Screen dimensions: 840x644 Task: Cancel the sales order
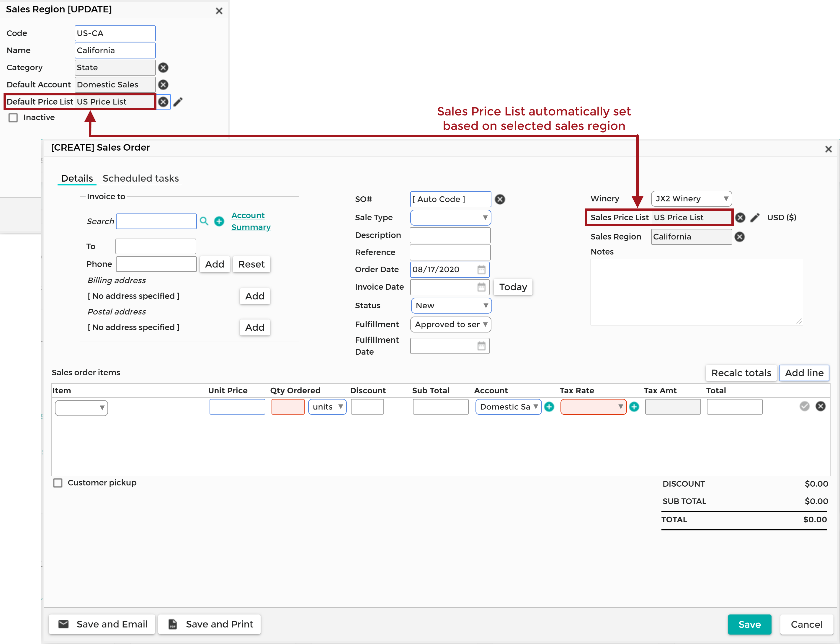807,625
